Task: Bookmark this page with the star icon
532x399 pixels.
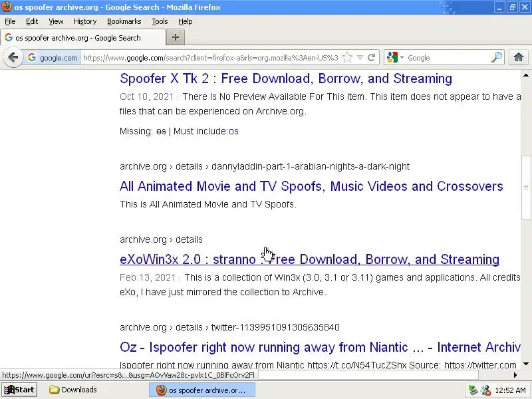Action: [347, 57]
